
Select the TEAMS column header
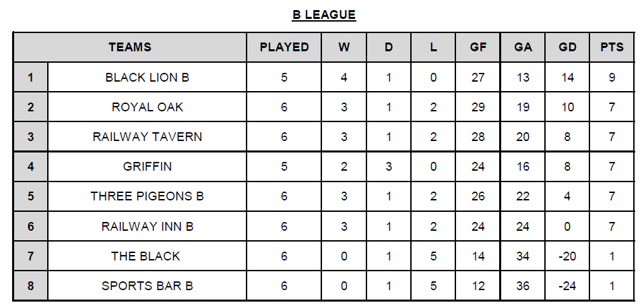130,47
